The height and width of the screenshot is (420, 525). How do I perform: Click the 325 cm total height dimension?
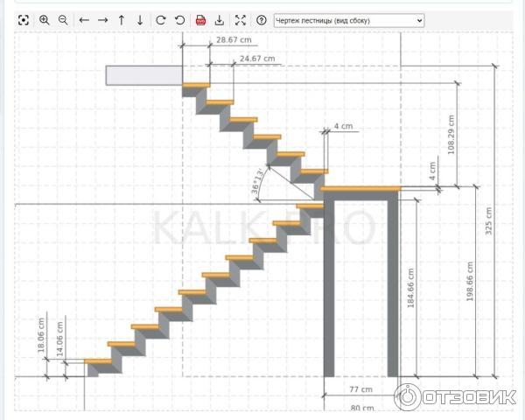click(x=489, y=220)
